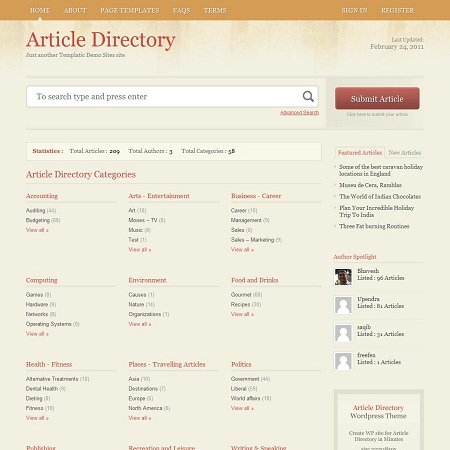
Task: Click View all under Accounting
Action: (37, 230)
